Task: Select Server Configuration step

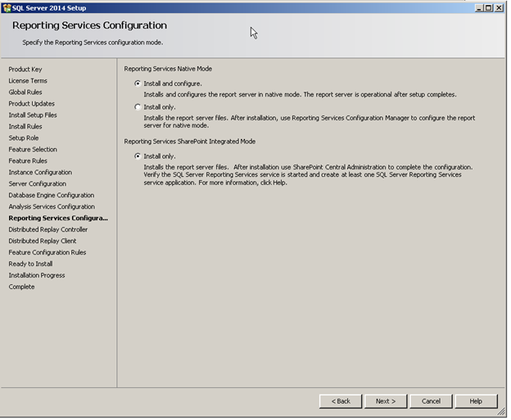Action: (x=38, y=183)
